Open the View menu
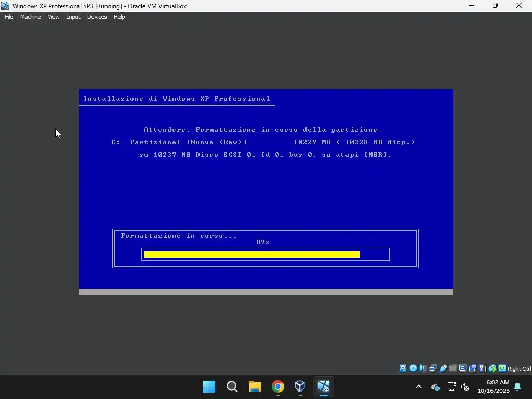Screen dimensions: 532x399 54,17
